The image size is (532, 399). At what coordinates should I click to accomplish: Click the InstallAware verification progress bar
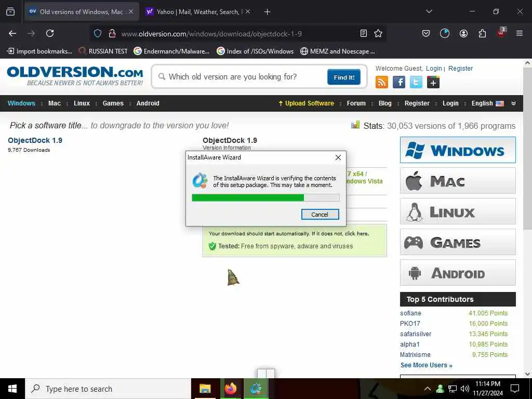click(265, 198)
